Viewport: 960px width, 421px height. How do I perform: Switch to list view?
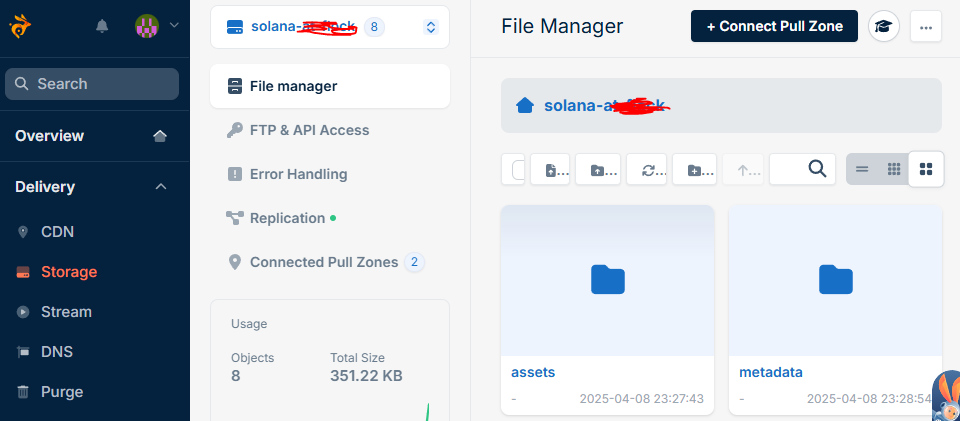tap(862, 169)
